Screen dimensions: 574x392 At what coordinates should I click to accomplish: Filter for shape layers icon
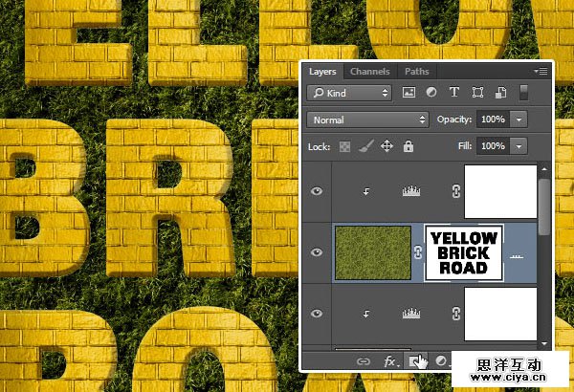[x=476, y=93]
